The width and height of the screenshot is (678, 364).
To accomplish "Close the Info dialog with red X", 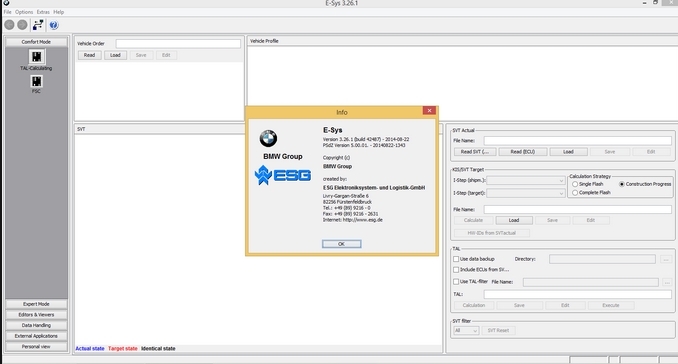I will [x=429, y=111].
